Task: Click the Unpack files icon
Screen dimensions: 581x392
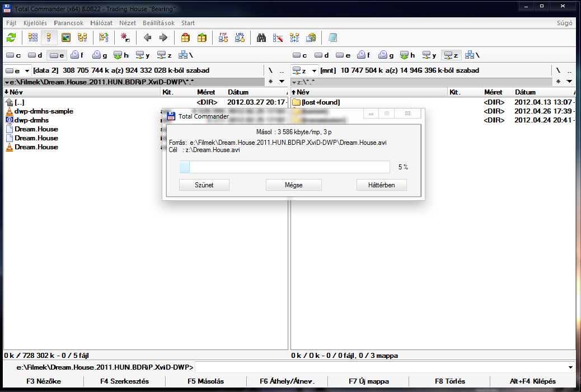Action: (202, 37)
